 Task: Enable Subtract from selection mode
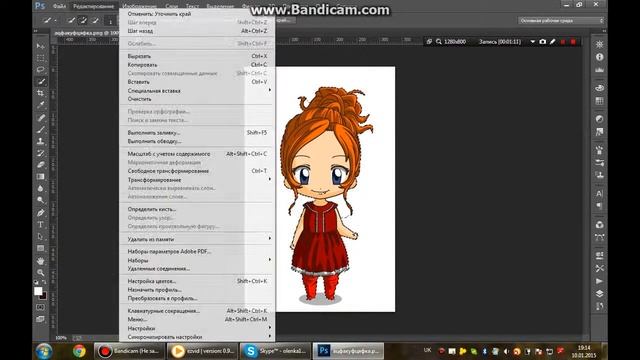click(95, 20)
